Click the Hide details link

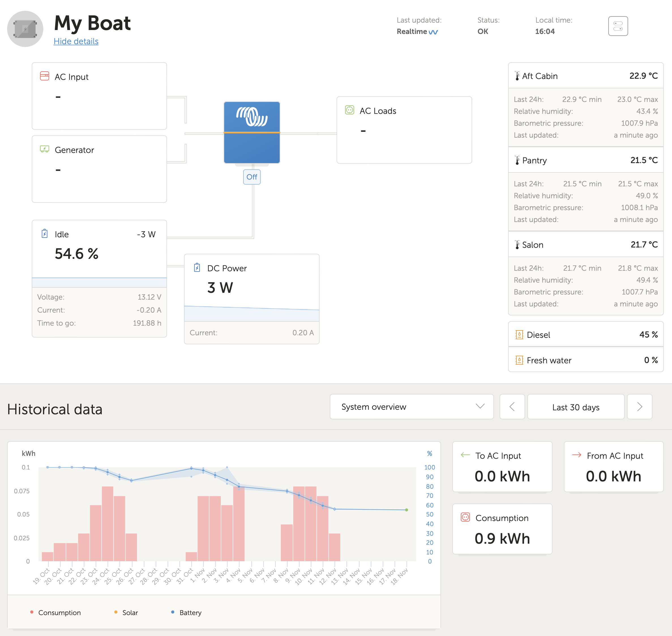point(76,41)
